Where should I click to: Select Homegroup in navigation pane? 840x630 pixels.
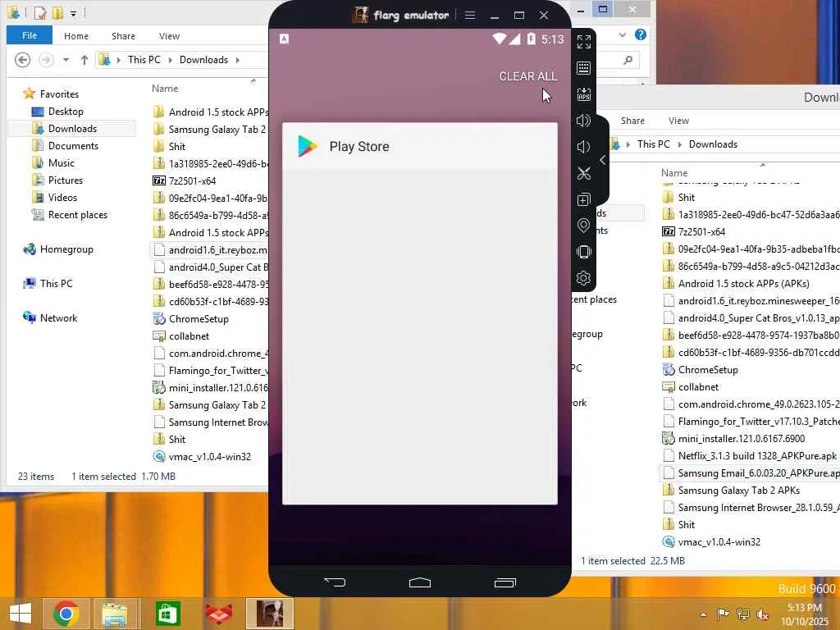(66, 249)
